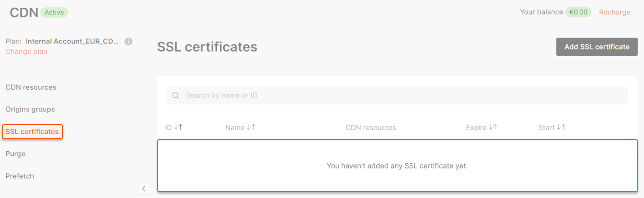Click the Recharge link
The image size is (644, 198).
614,12
